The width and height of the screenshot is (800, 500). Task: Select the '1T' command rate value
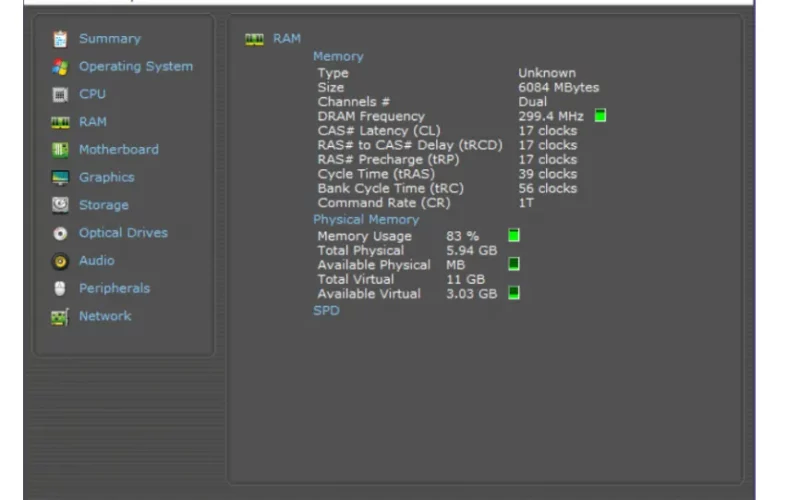pos(526,203)
